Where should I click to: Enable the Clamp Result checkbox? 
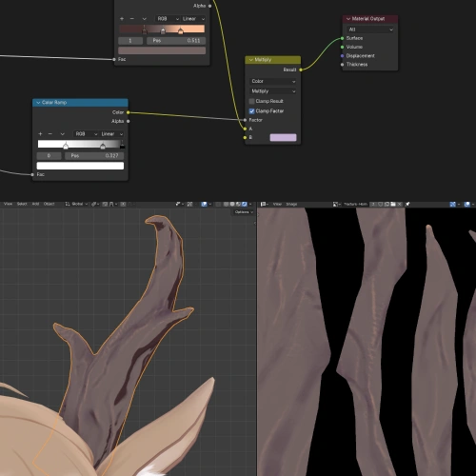(x=251, y=101)
